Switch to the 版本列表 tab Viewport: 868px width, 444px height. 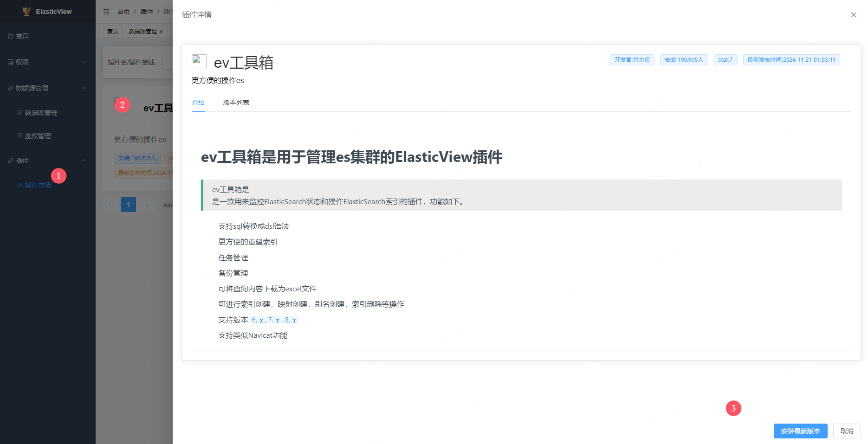(x=236, y=103)
